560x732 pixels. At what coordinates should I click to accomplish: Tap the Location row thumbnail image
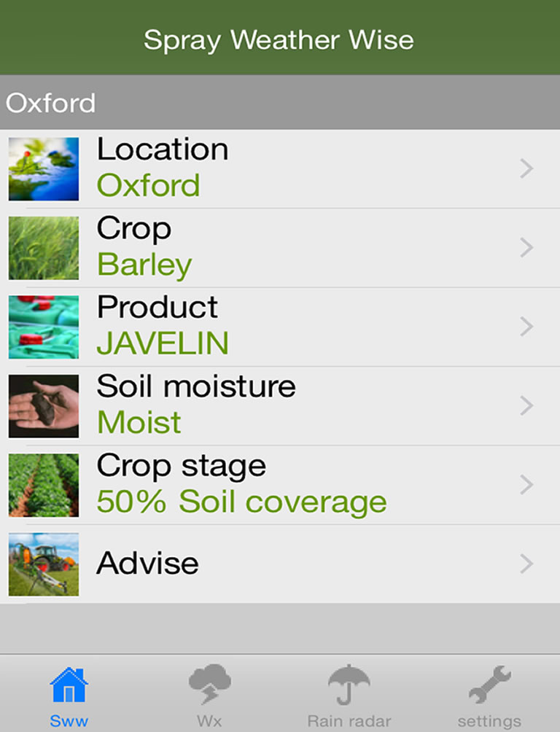44,169
